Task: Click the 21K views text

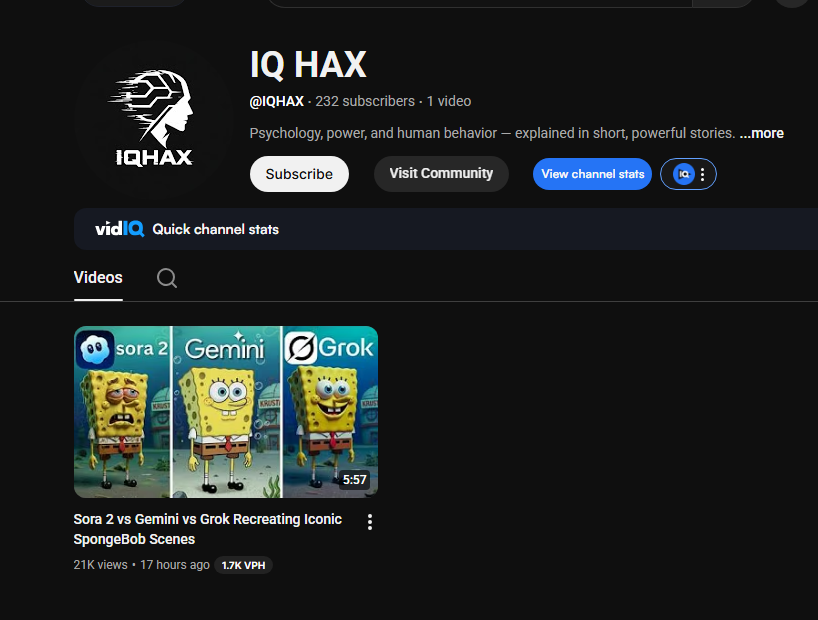Action: [x=100, y=565]
